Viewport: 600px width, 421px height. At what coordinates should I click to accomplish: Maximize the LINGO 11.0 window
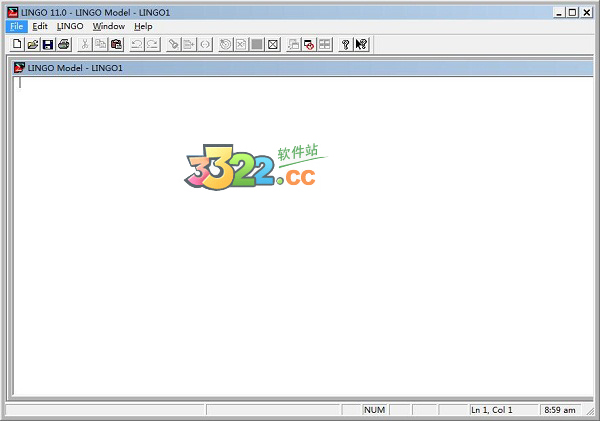click(x=572, y=13)
